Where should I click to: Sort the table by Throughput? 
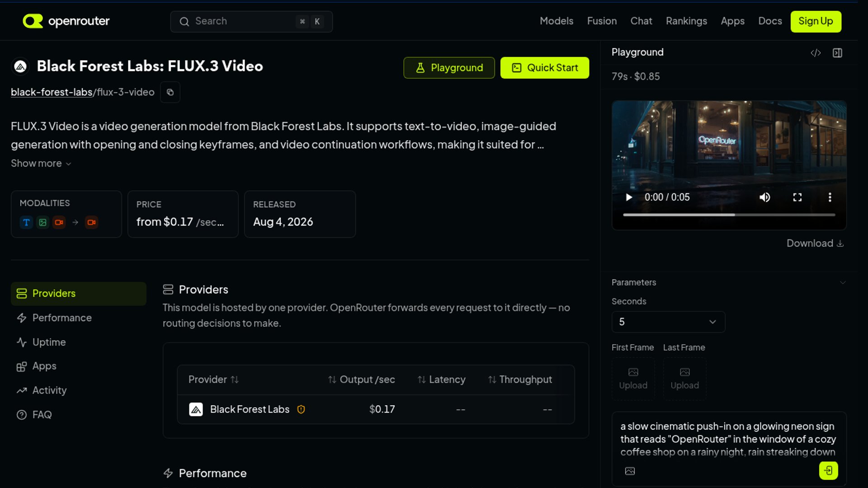click(520, 380)
